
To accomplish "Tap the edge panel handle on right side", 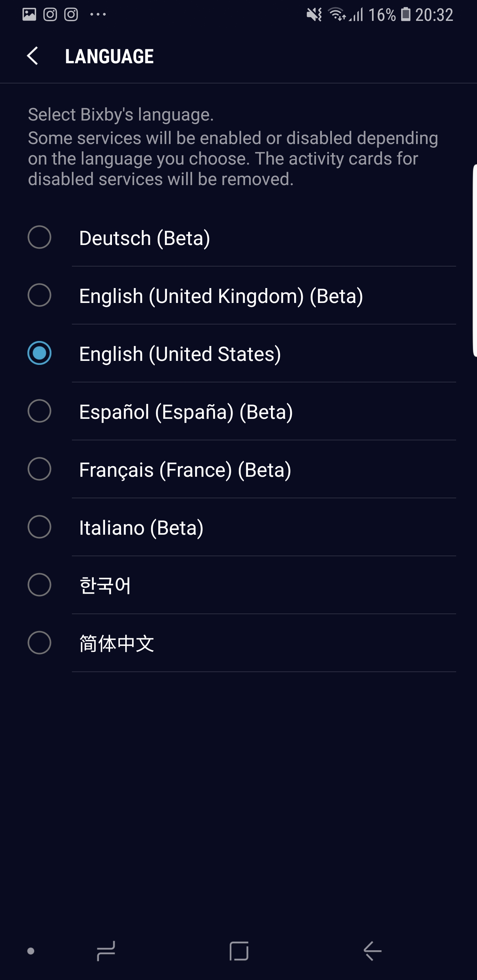I will click(474, 261).
